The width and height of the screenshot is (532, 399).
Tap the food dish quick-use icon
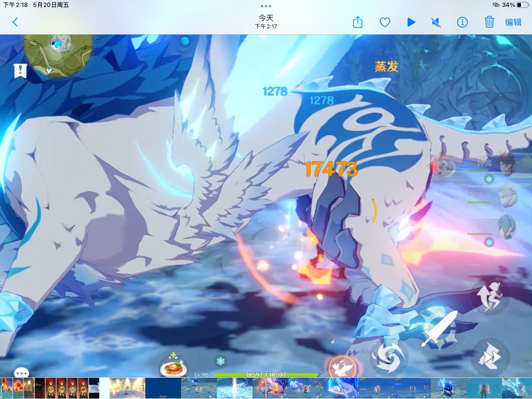click(x=174, y=366)
